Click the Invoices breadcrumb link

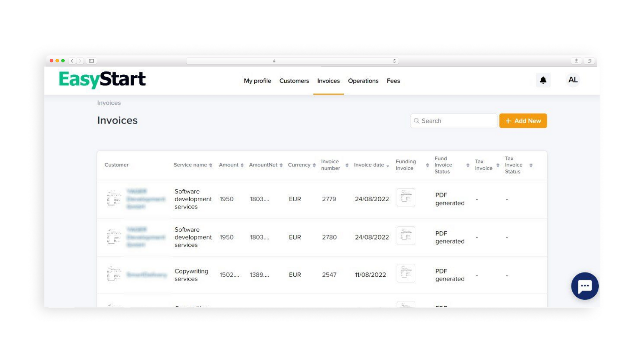pos(109,103)
